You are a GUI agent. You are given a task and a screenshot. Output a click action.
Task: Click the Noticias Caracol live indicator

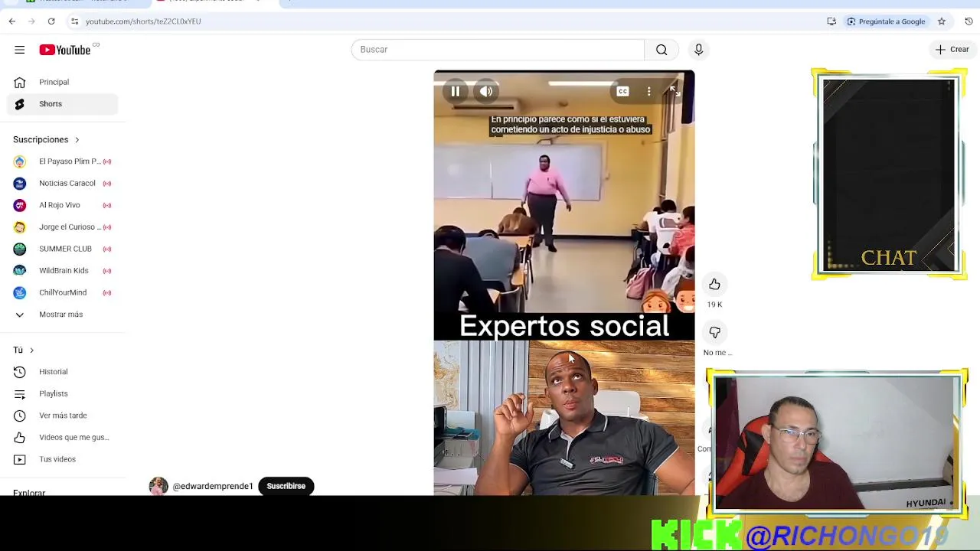click(x=107, y=184)
